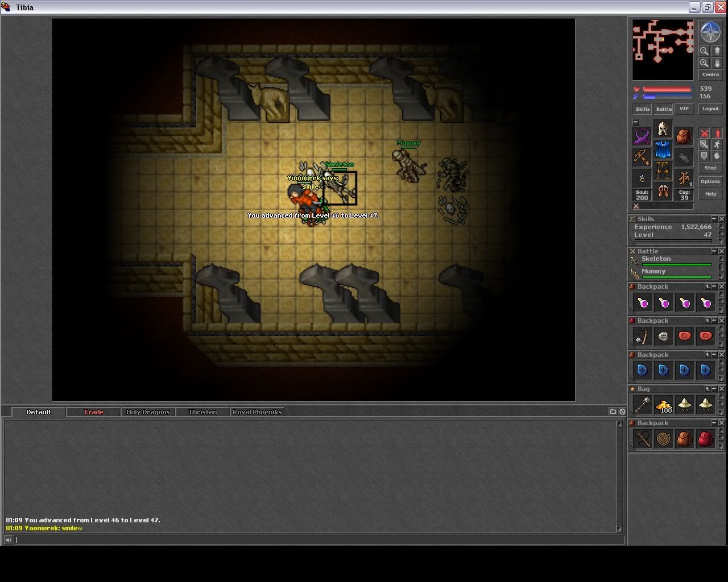The image size is (728, 582).
Task: Close the Bag container
Action: pyautogui.click(x=721, y=389)
